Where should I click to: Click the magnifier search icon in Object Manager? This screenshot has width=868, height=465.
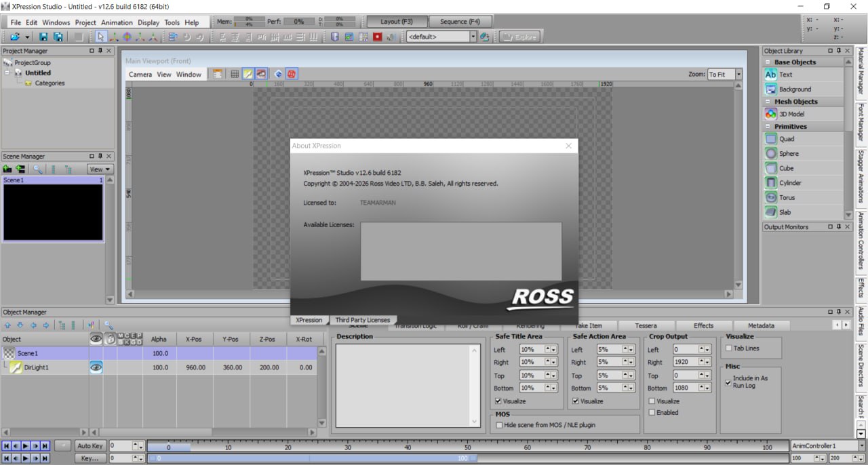tap(108, 325)
